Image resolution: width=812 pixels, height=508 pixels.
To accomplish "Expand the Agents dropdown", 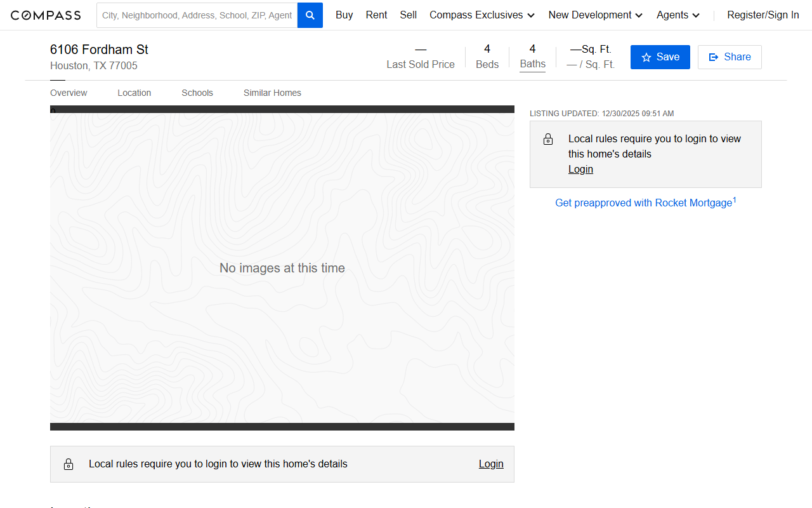I will [x=678, y=15].
